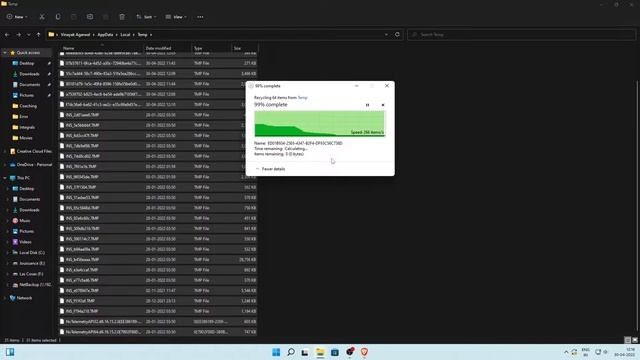Go up one folder with Up arrow
The width and height of the screenshot is (640, 360).
coord(38,35)
